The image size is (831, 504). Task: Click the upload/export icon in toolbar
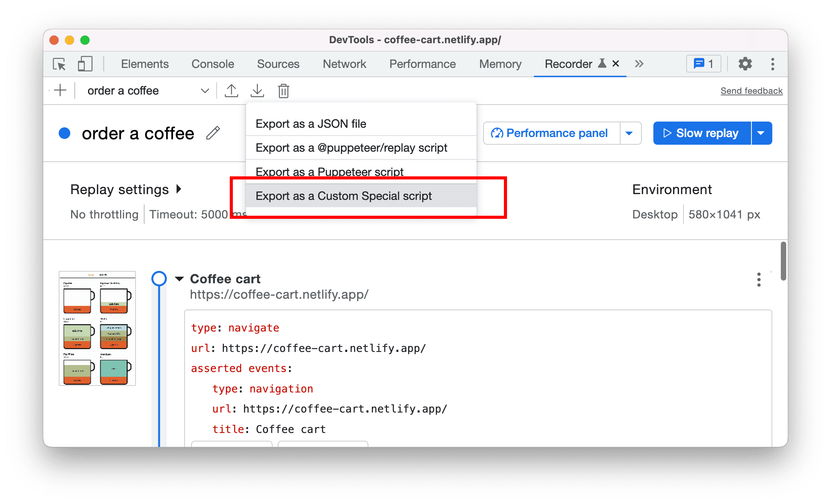(231, 90)
